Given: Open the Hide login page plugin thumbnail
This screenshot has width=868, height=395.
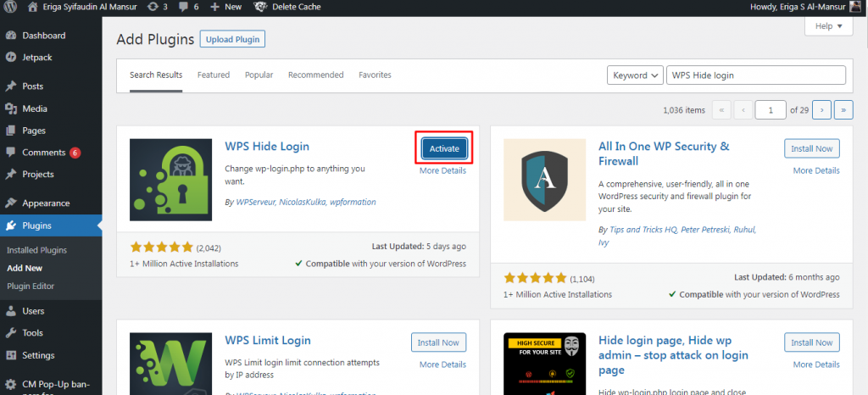Looking at the screenshot, I should pyautogui.click(x=545, y=364).
